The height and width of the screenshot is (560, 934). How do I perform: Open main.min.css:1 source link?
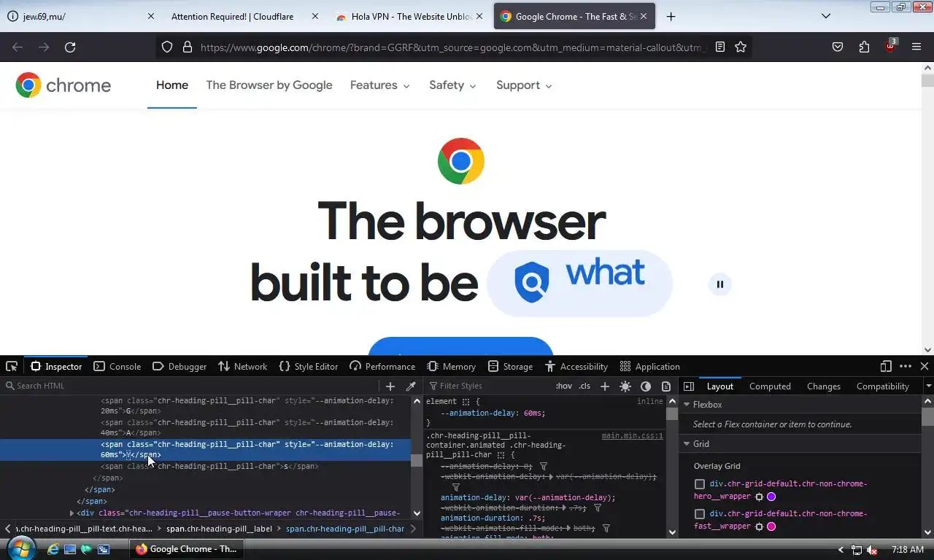632,436
